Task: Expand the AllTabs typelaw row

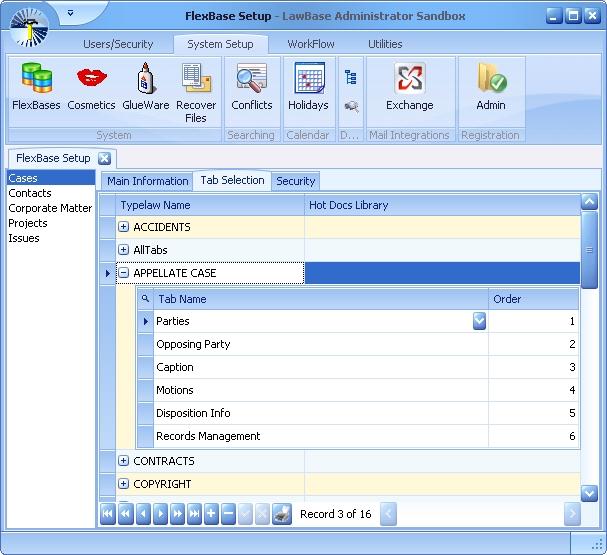Action: 123,250
